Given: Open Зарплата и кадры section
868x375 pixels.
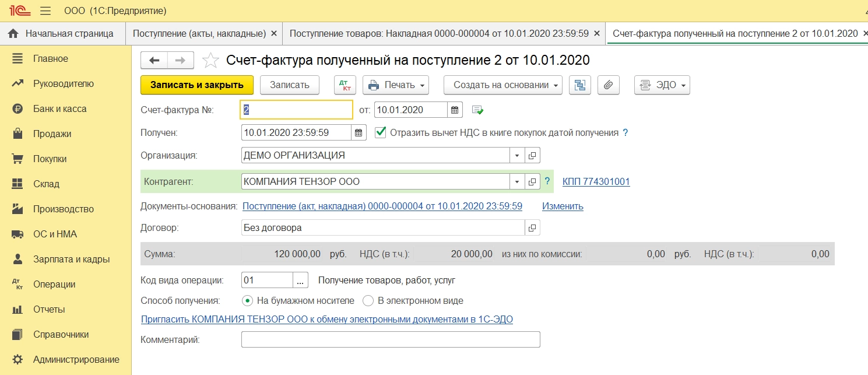Looking at the screenshot, I should click(x=71, y=259).
